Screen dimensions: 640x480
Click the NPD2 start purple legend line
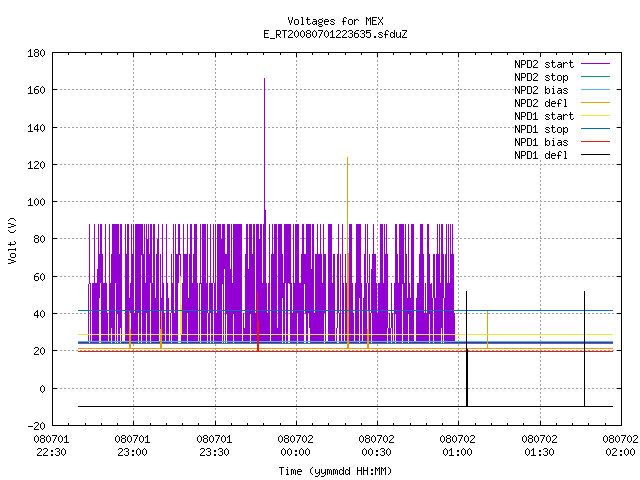(x=595, y=64)
